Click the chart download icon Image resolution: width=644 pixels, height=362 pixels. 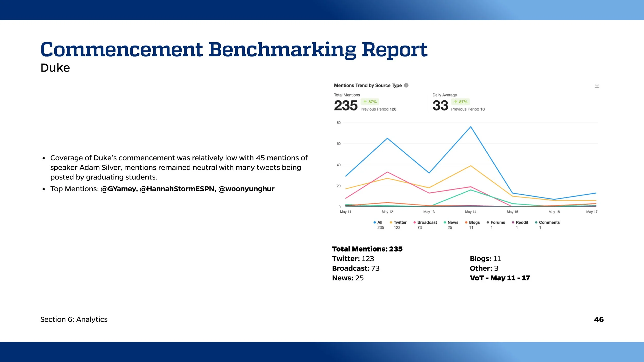point(597,85)
